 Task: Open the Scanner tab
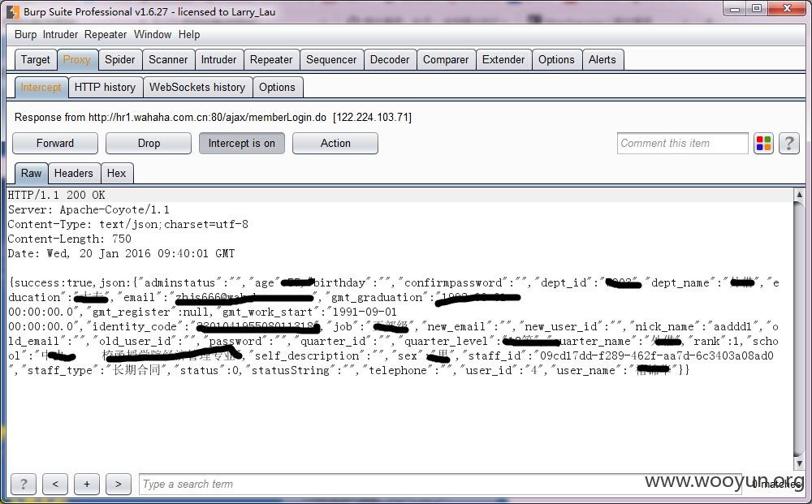click(x=168, y=59)
